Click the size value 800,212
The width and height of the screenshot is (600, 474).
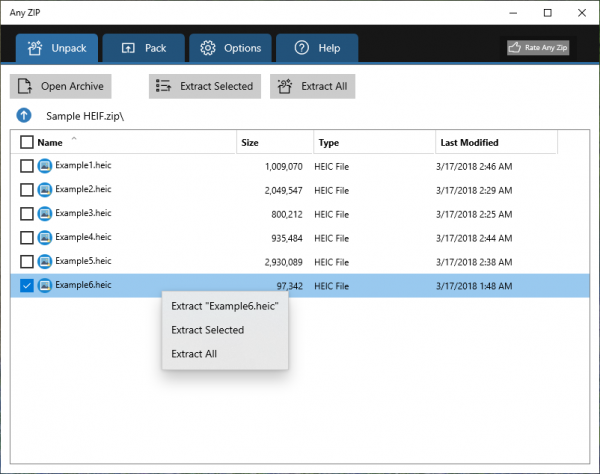click(287, 215)
